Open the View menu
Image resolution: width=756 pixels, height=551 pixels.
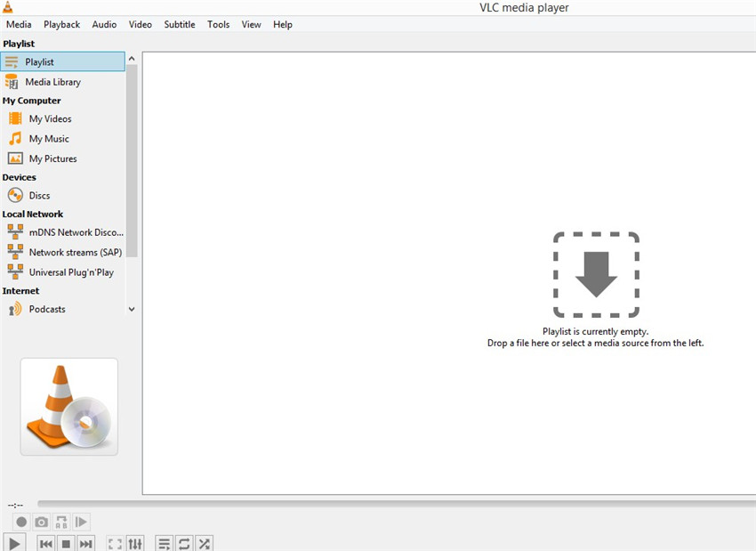tap(251, 25)
